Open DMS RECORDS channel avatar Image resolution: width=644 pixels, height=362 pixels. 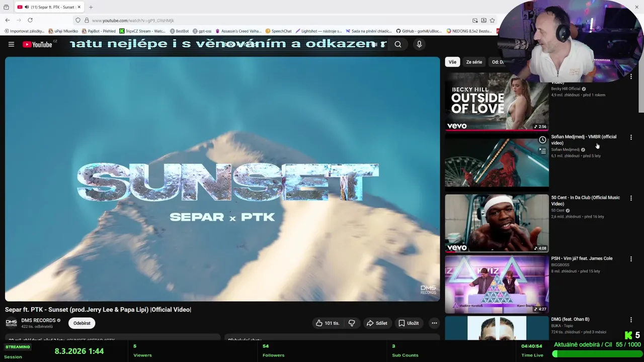point(11,323)
